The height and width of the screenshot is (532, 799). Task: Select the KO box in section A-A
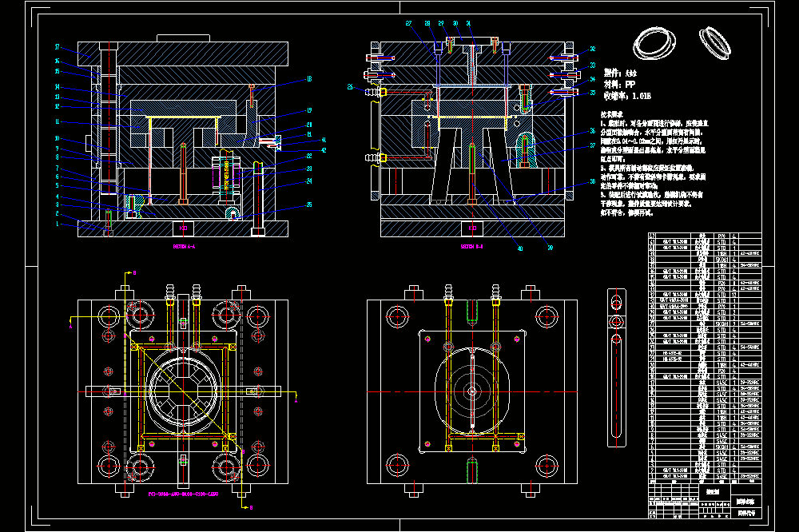click(x=184, y=228)
